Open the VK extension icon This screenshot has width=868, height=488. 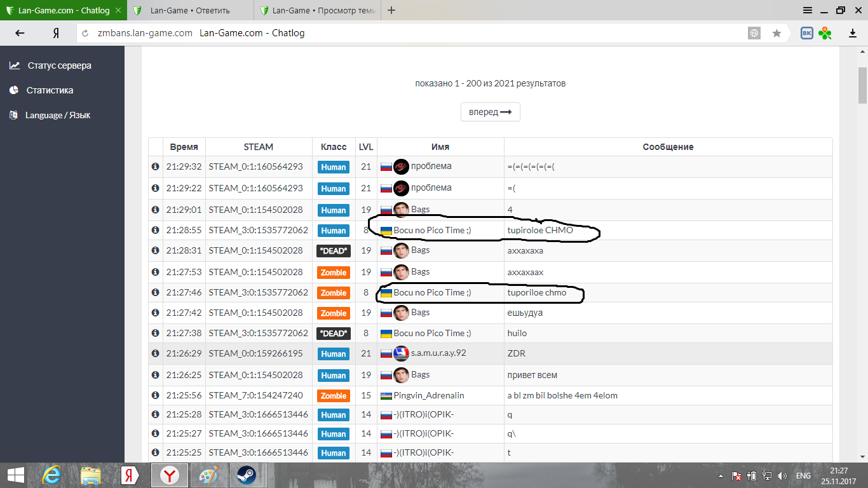pos(806,34)
